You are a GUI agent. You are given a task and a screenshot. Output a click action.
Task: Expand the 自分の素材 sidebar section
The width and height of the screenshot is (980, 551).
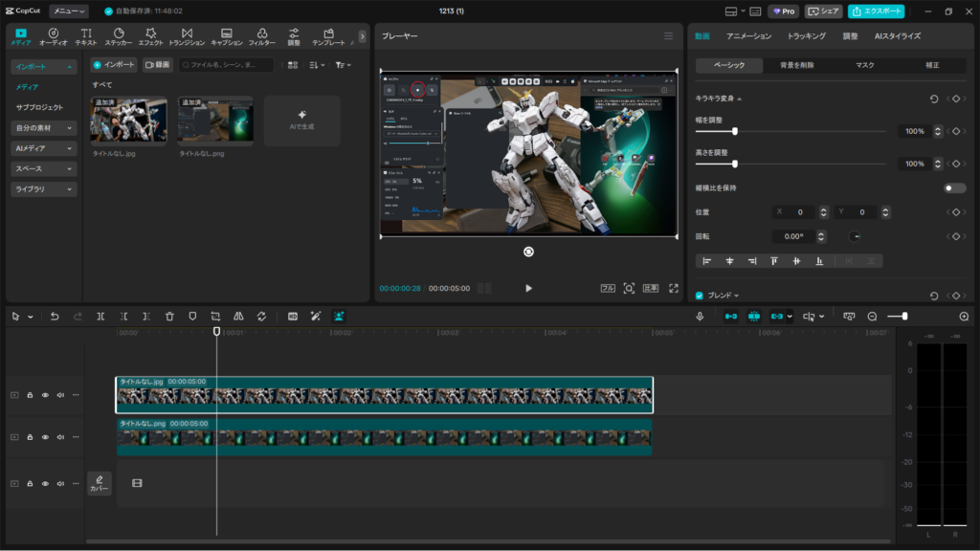click(44, 127)
